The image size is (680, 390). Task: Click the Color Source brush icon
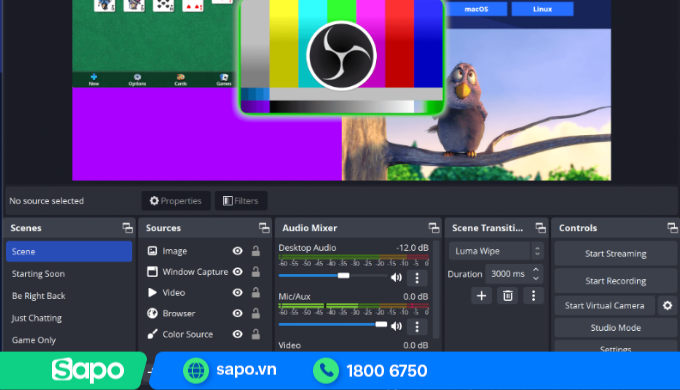[x=152, y=334]
